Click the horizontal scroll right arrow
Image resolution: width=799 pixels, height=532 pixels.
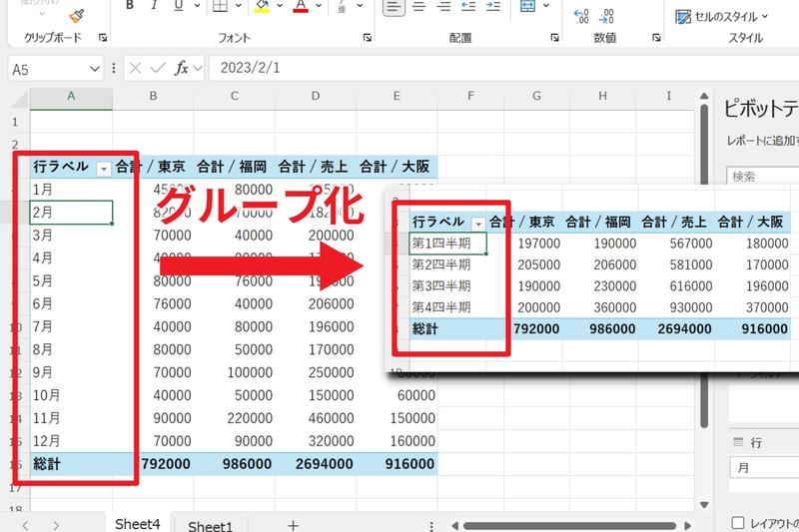[688, 525]
